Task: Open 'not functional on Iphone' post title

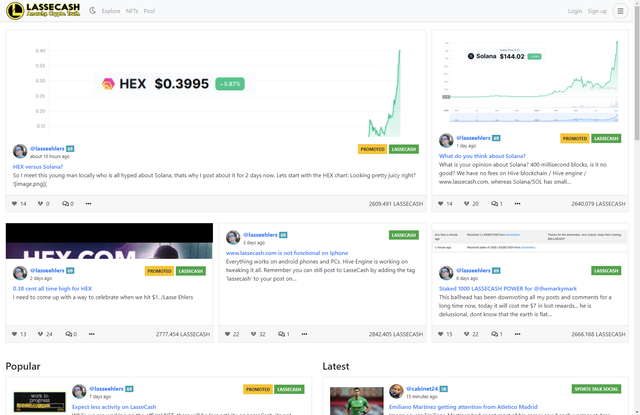Action: 287,253
